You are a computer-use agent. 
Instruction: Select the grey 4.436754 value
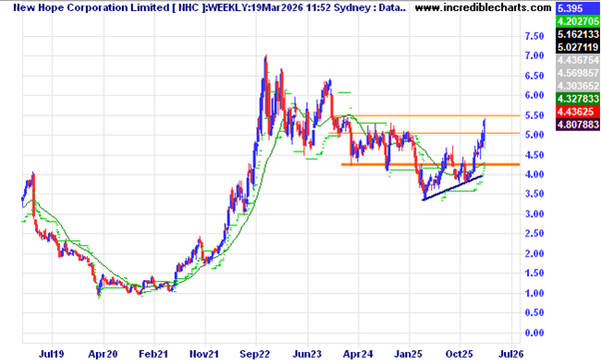tap(578, 60)
